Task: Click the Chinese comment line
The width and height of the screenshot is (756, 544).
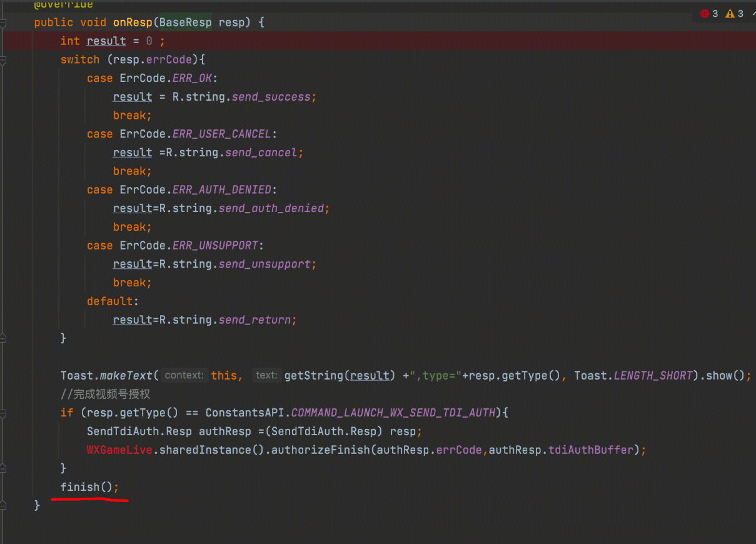Action: (105, 394)
